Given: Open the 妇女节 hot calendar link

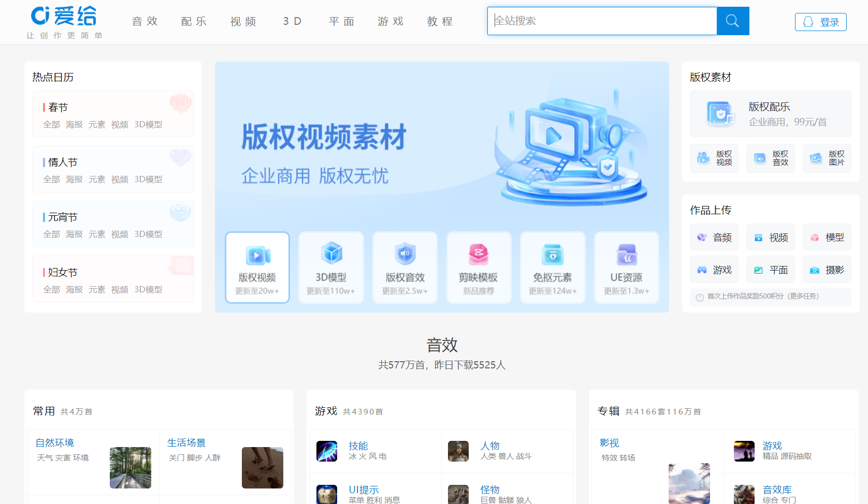Looking at the screenshot, I should (x=63, y=272).
